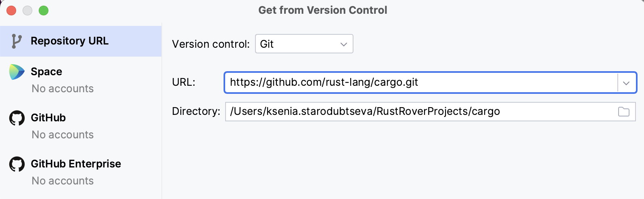Click into the Directory path field
The image size is (644, 199).
[x=420, y=112]
